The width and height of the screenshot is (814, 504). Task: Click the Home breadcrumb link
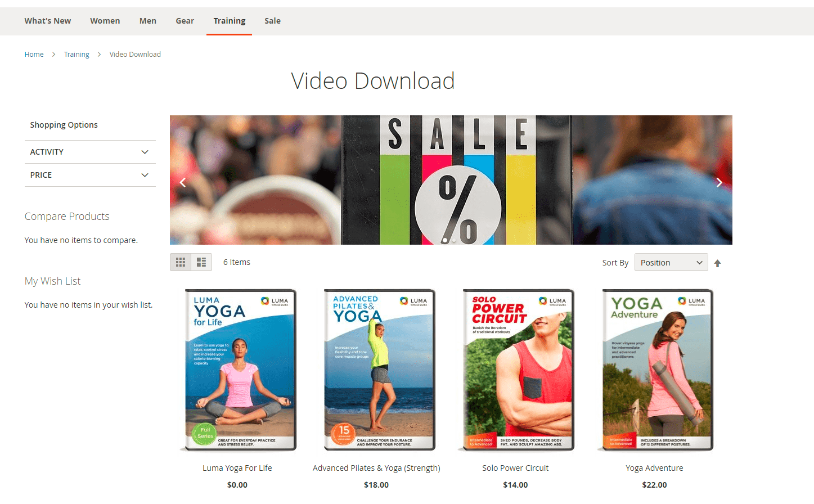pyautogui.click(x=34, y=55)
